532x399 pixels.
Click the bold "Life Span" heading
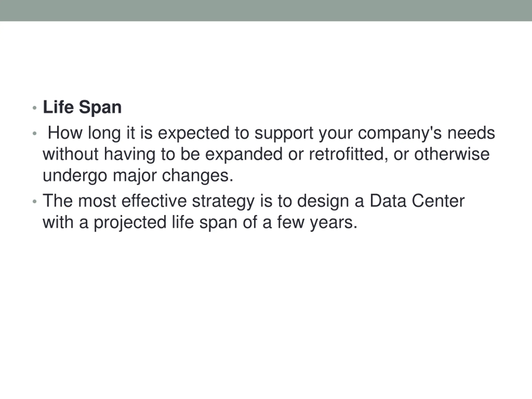[82, 107]
